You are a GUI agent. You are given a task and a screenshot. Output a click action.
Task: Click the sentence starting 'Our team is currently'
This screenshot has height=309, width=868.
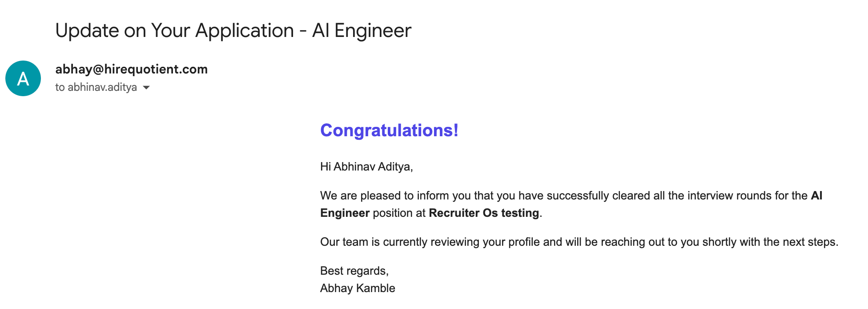(579, 242)
